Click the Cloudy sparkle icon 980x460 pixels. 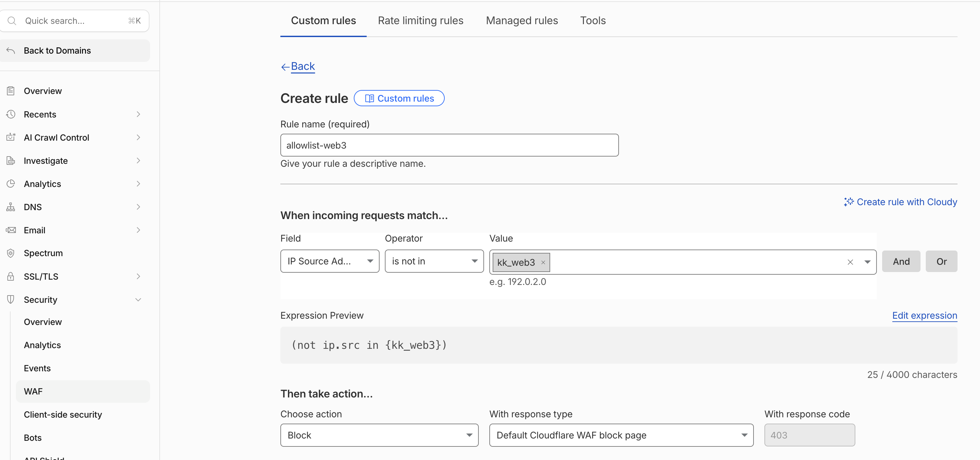(848, 202)
